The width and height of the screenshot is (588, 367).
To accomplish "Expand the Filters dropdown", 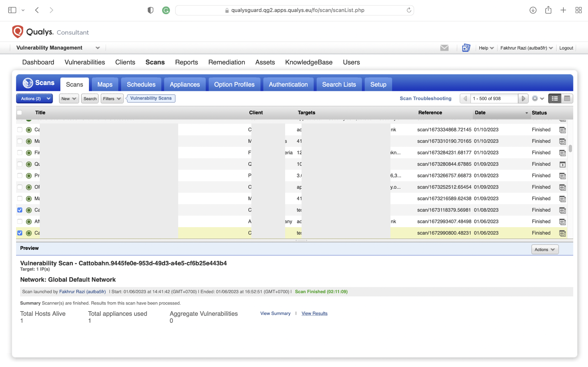I will [112, 98].
